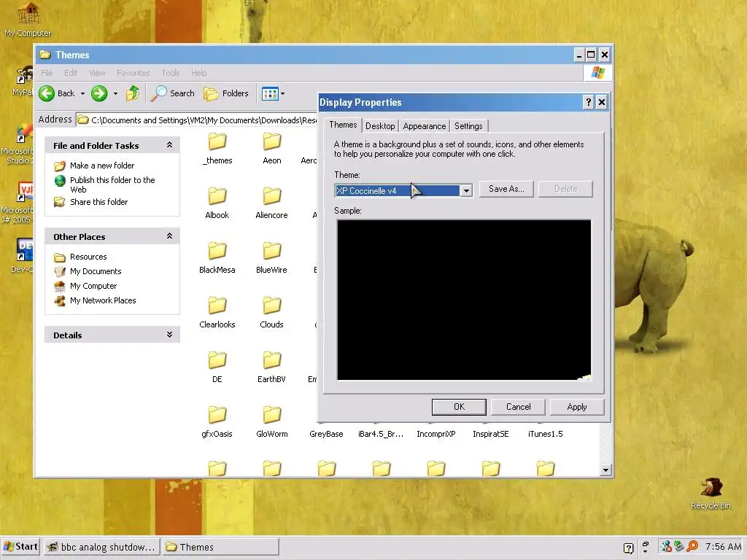The image size is (747, 560).
Task: Select the InspiratSE folder label
Action: point(491,434)
